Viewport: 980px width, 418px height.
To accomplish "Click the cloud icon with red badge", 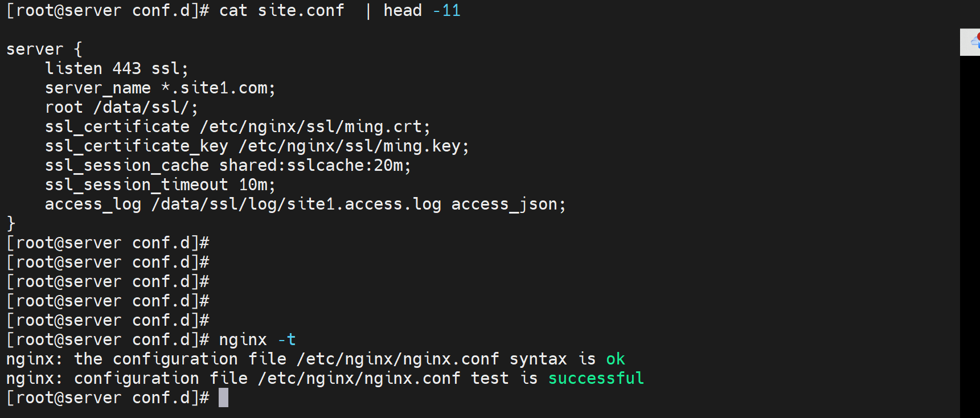I will click(x=974, y=42).
